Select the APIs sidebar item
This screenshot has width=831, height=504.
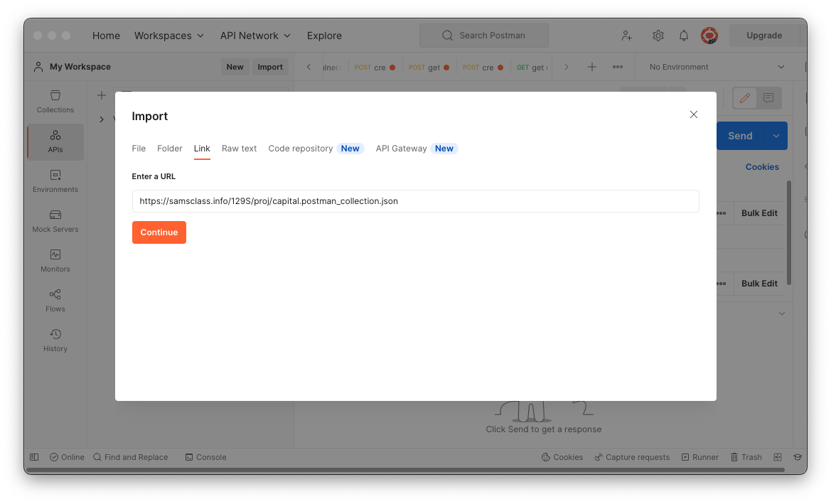pyautogui.click(x=55, y=141)
